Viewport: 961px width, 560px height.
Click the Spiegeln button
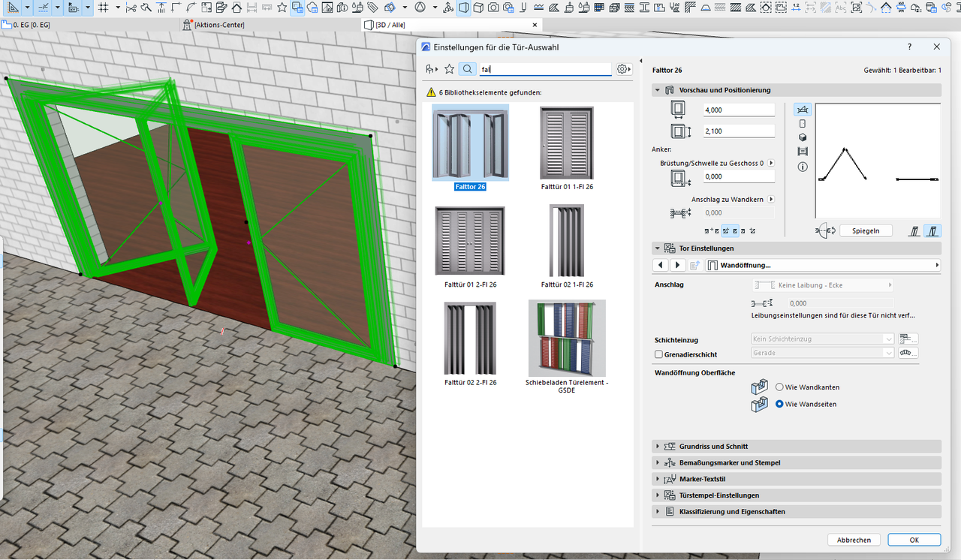pos(866,230)
